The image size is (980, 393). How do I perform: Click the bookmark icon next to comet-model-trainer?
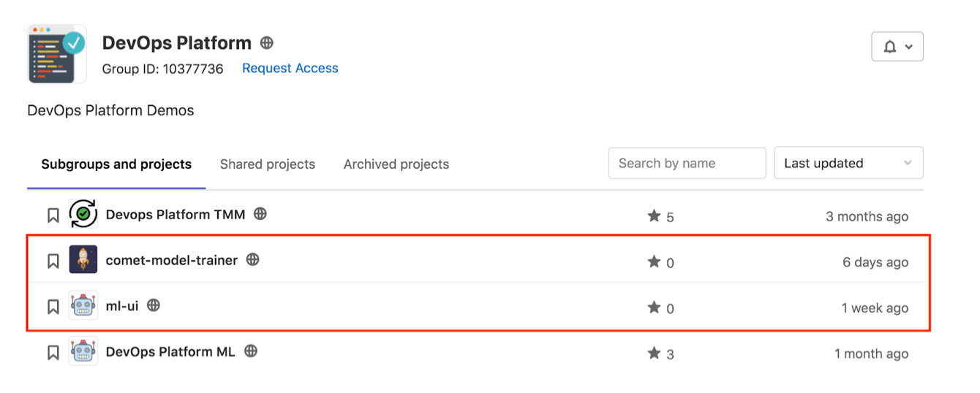click(53, 261)
